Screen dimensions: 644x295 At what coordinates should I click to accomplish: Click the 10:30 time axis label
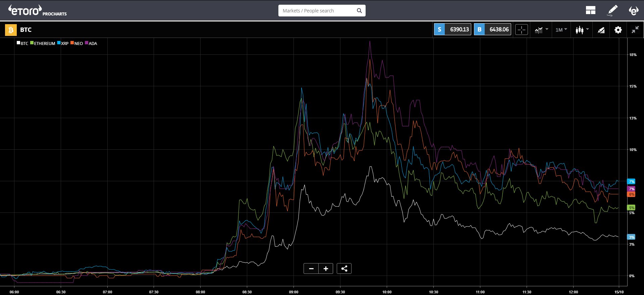point(433,292)
